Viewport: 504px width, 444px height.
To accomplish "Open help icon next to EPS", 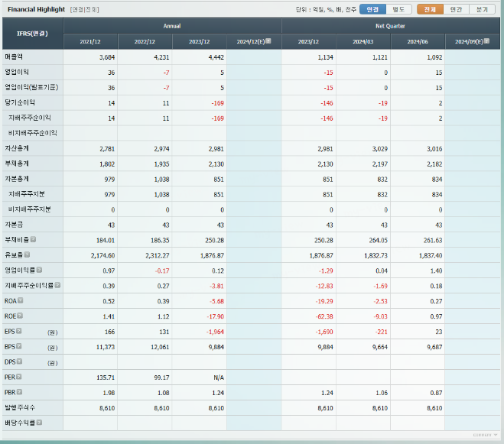I will point(19,331).
